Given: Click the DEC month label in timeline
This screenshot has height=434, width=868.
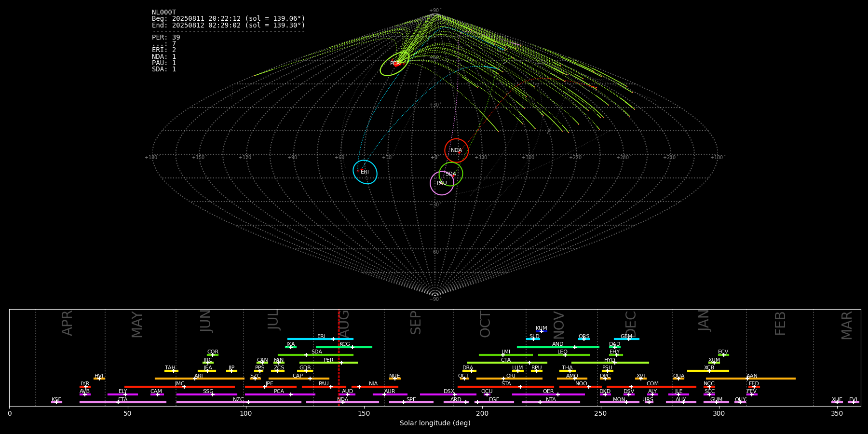Looking at the screenshot, I should tap(631, 324).
